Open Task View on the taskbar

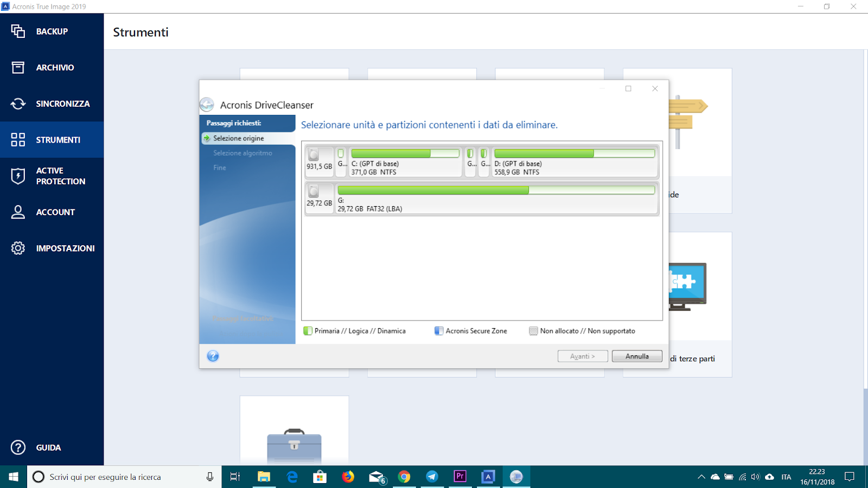(235, 477)
